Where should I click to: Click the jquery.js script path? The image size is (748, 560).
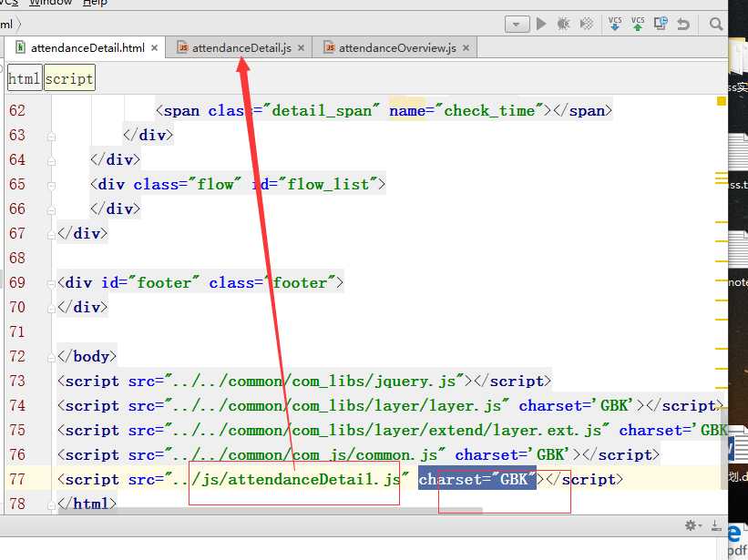point(314,382)
